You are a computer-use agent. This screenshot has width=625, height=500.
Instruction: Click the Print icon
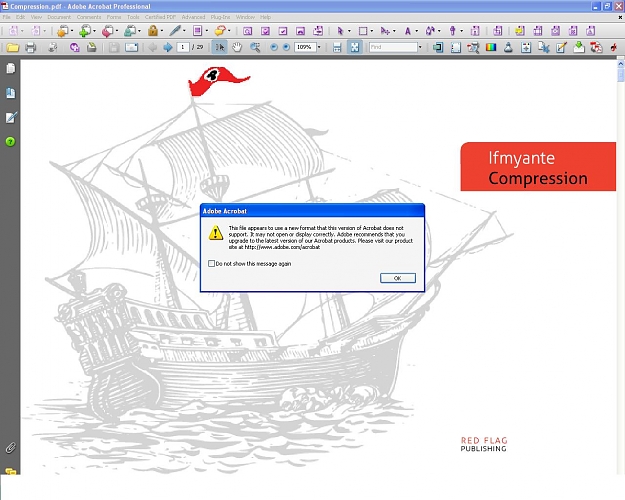pos(31,47)
